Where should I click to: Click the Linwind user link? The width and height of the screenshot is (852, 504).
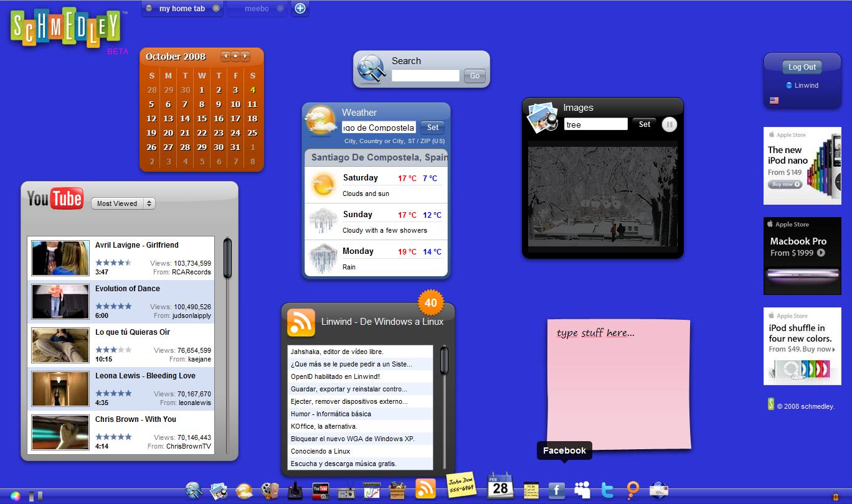[807, 85]
